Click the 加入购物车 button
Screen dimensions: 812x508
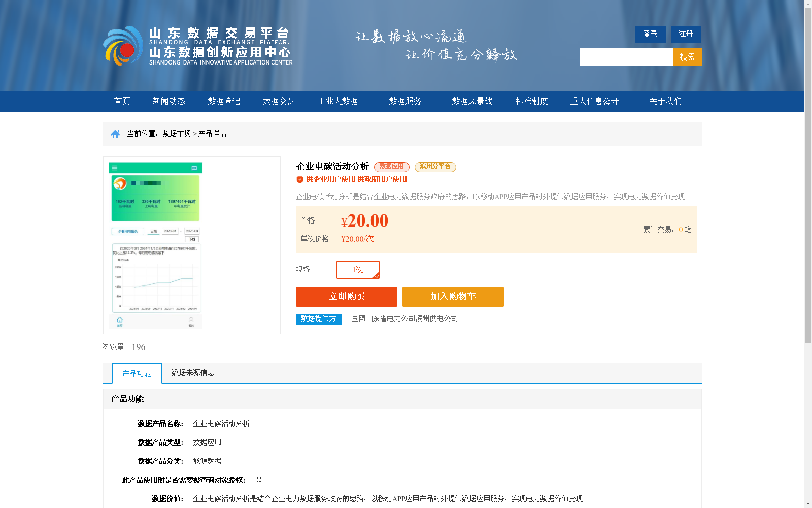[453, 297]
